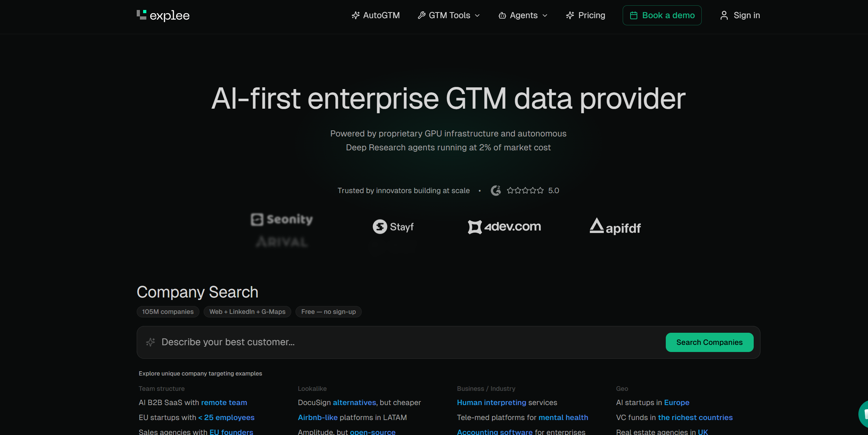The image size is (868, 435).
Task: Click the 105M companies tag
Action: point(168,312)
